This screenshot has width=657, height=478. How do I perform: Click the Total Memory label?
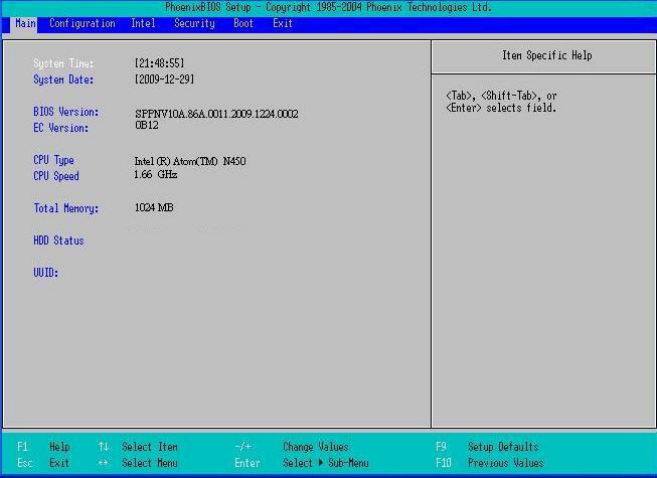point(66,208)
